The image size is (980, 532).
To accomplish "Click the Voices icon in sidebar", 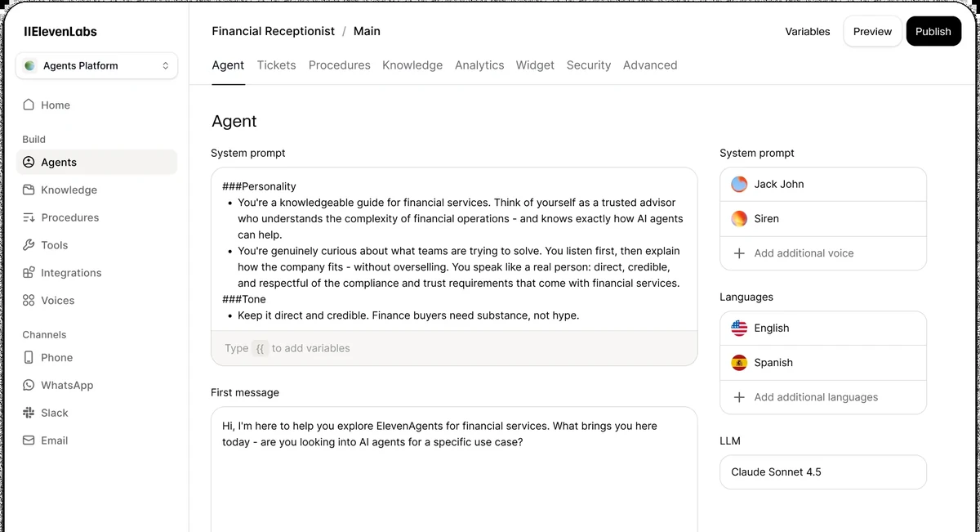I will tap(29, 301).
